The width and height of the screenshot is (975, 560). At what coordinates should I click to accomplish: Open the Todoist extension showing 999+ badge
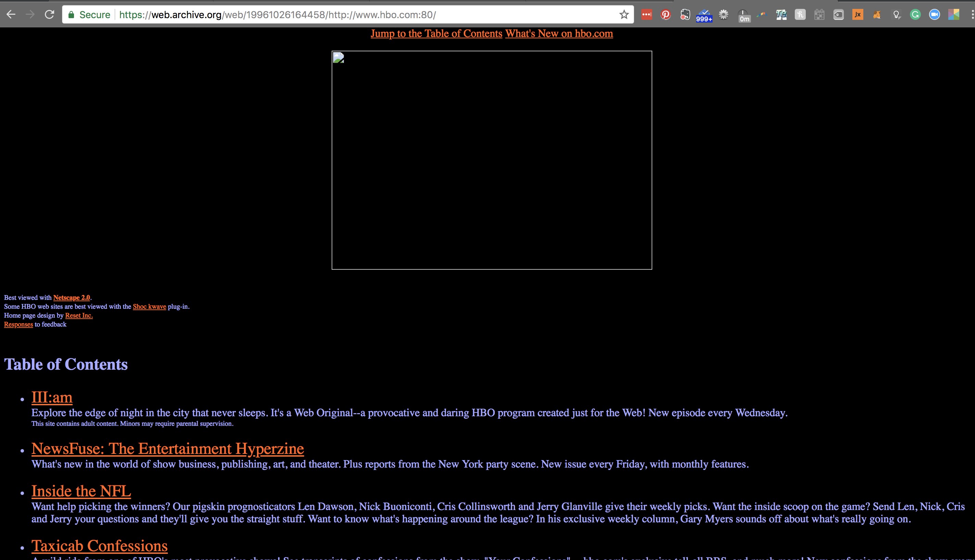point(704,14)
